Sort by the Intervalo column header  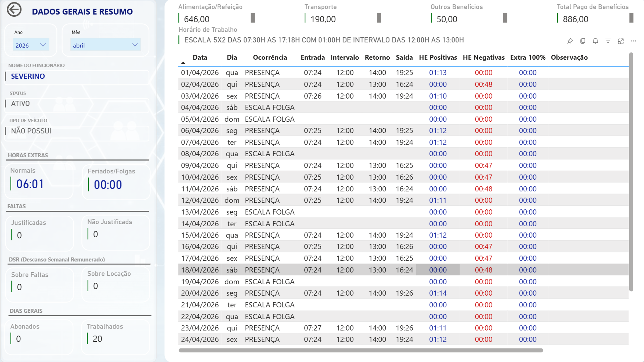click(345, 57)
